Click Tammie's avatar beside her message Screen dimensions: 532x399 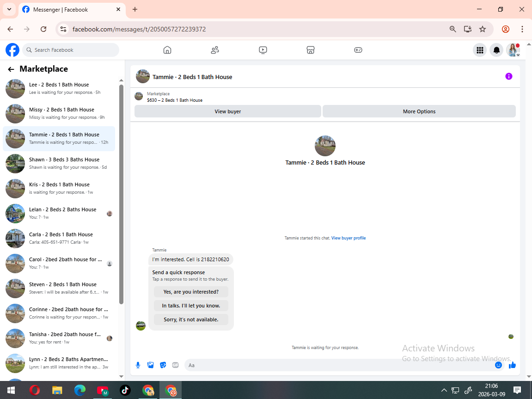141,325
